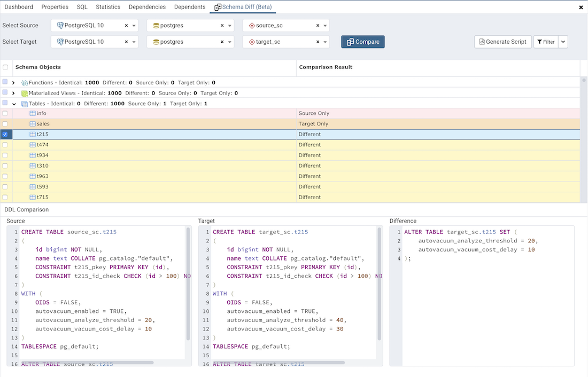Select the Schema Diff (Beta) tab
The image size is (588, 377).
click(x=243, y=7)
